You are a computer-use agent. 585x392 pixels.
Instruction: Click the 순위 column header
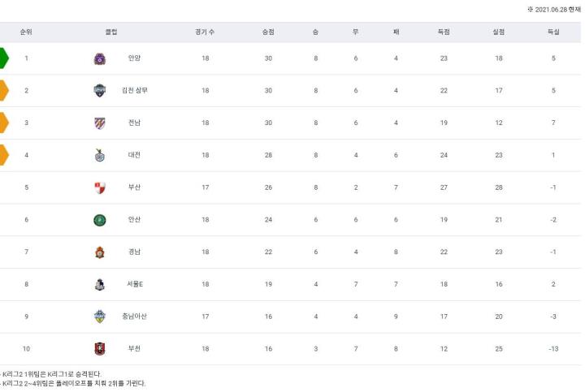(x=26, y=32)
